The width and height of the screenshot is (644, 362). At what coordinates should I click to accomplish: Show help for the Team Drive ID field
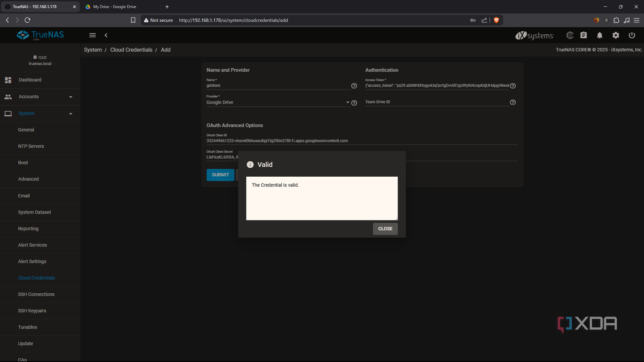[x=513, y=103]
